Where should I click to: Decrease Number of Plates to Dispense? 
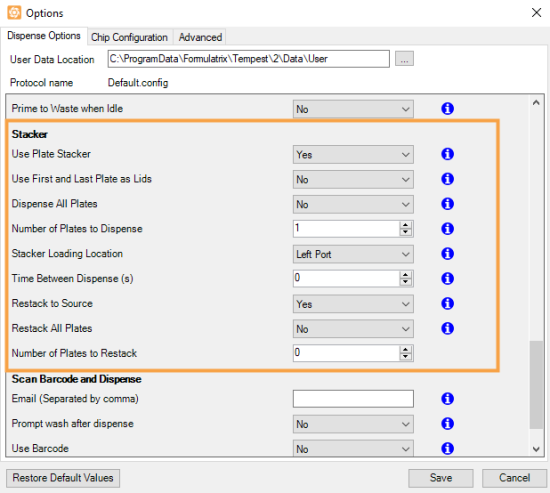[406, 232]
